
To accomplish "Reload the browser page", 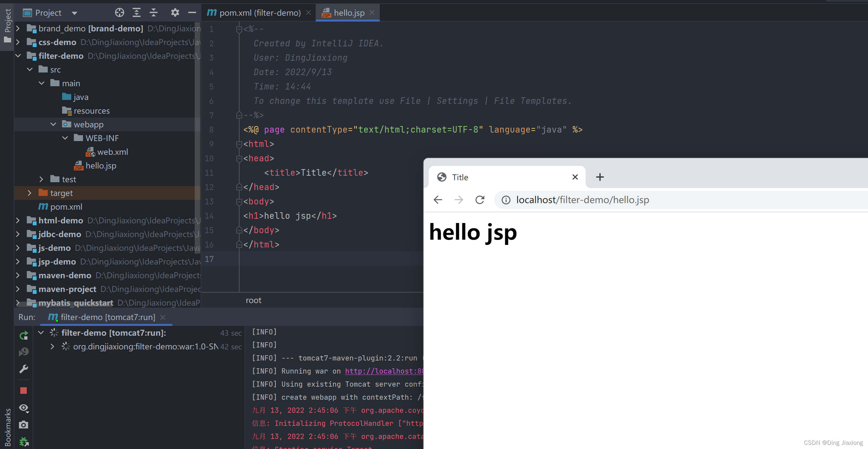I will point(480,200).
